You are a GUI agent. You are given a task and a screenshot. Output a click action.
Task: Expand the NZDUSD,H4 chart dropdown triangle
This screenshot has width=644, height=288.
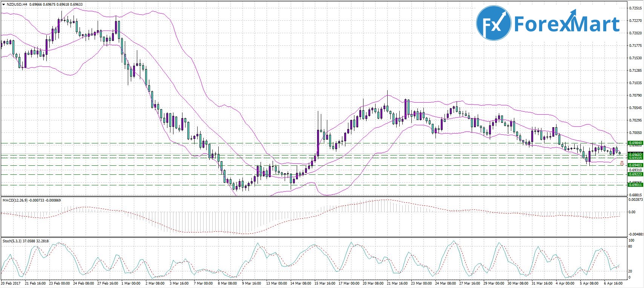3,5
